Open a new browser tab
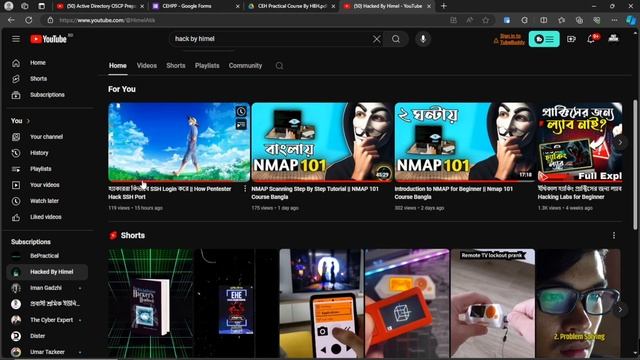The height and width of the screenshot is (360, 640). point(444,6)
